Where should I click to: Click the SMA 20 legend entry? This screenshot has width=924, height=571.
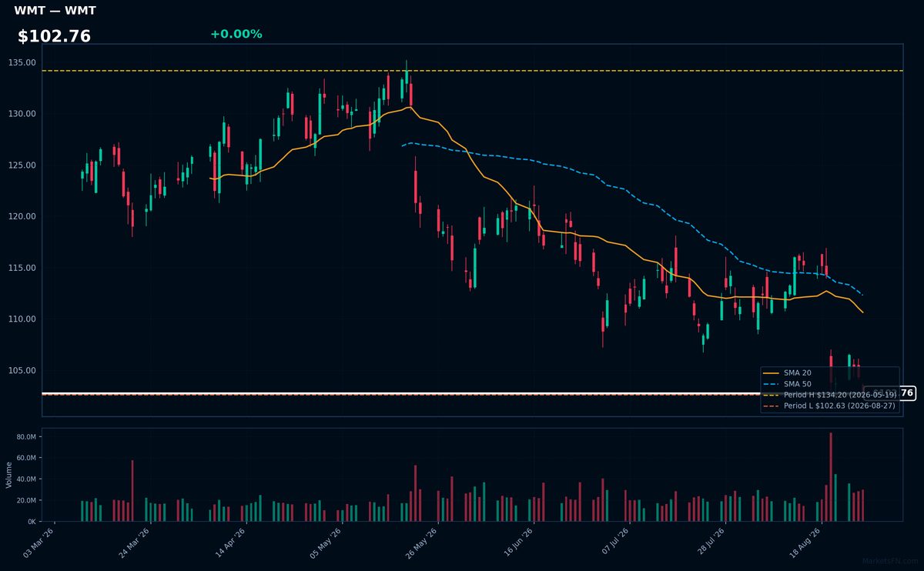[788, 372]
